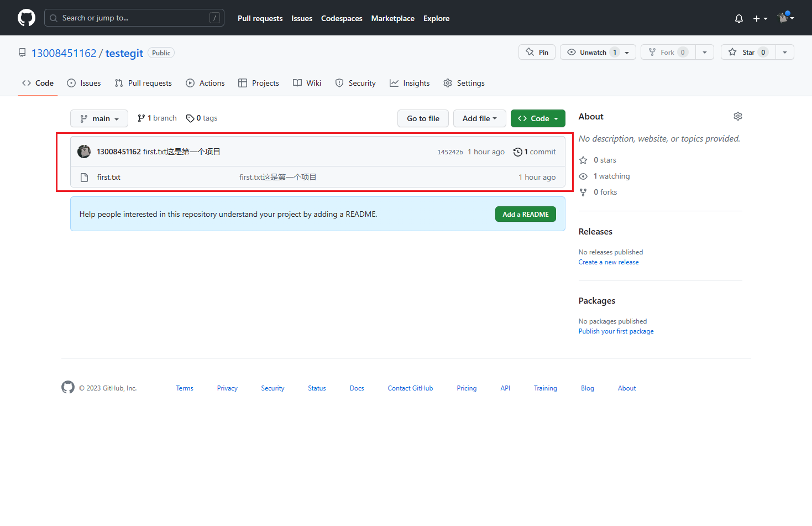
Task: Open Packages heading link
Action: click(x=597, y=300)
